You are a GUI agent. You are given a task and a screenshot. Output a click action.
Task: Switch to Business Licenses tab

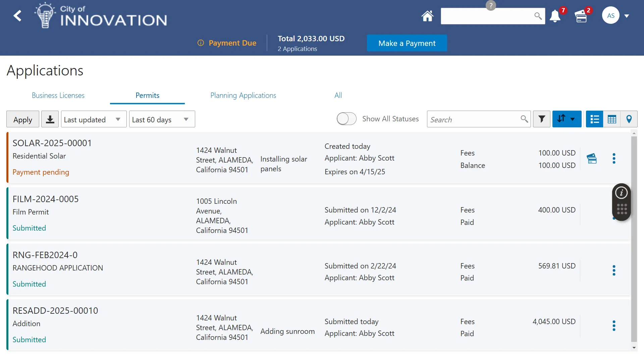click(x=58, y=96)
